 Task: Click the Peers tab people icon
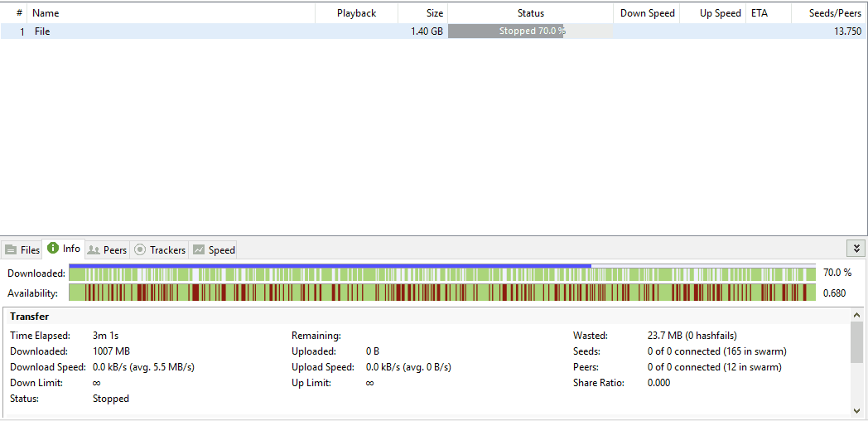coord(94,250)
